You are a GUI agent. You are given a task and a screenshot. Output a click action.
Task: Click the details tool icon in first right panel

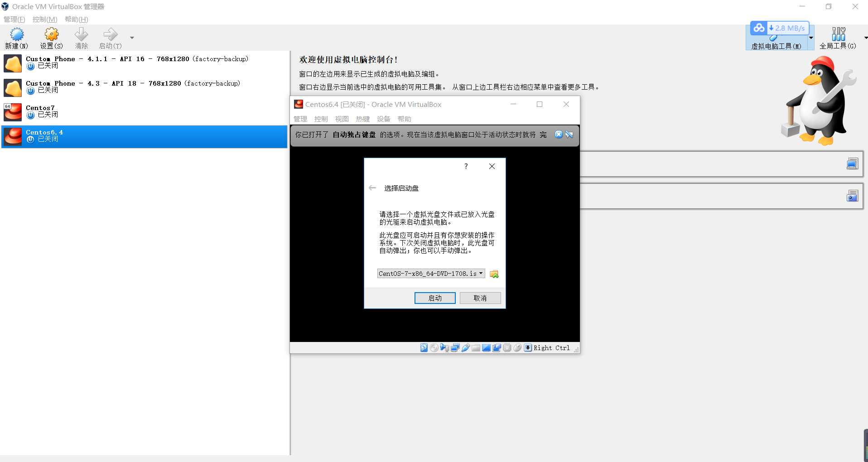click(852, 164)
